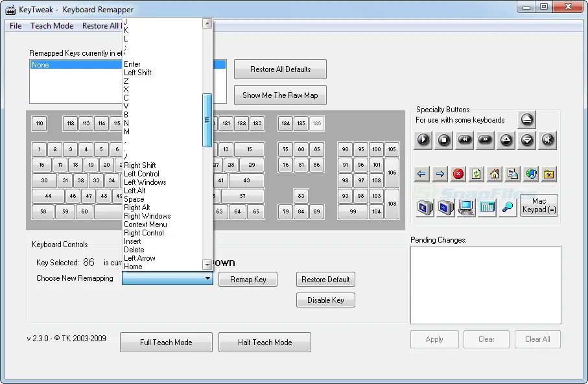
Task: Click keyboard key number 57
Action: click(x=242, y=196)
